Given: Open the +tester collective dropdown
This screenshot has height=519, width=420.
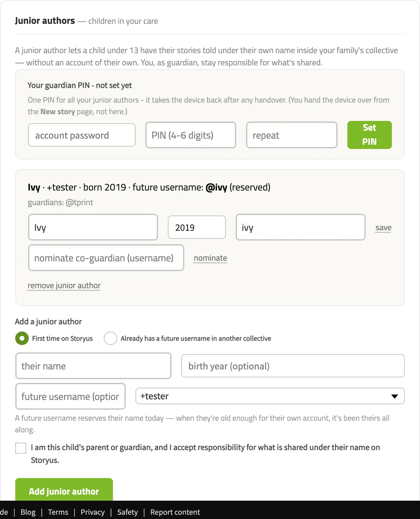Looking at the screenshot, I should [270, 396].
